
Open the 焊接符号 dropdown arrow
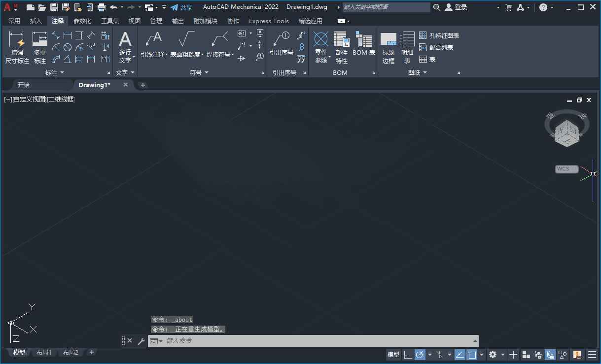[x=232, y=55]
